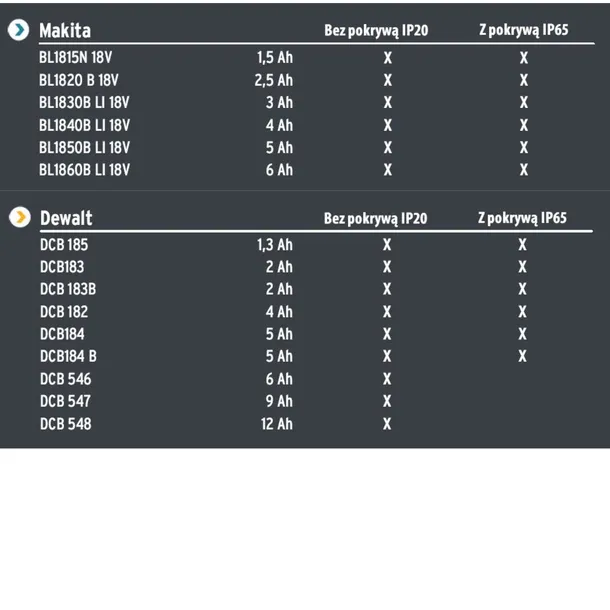
Task: Select the Dewalt section heading
Action: pos(66,218)
